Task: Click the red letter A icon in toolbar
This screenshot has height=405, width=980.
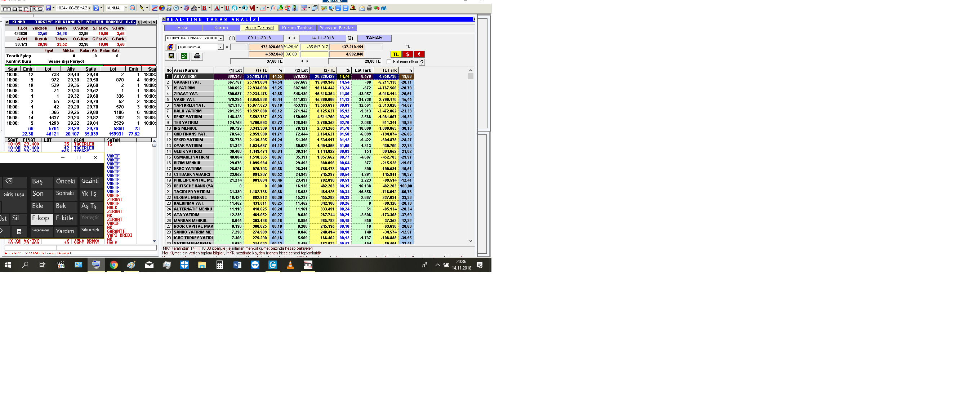Action: (217, 8)
